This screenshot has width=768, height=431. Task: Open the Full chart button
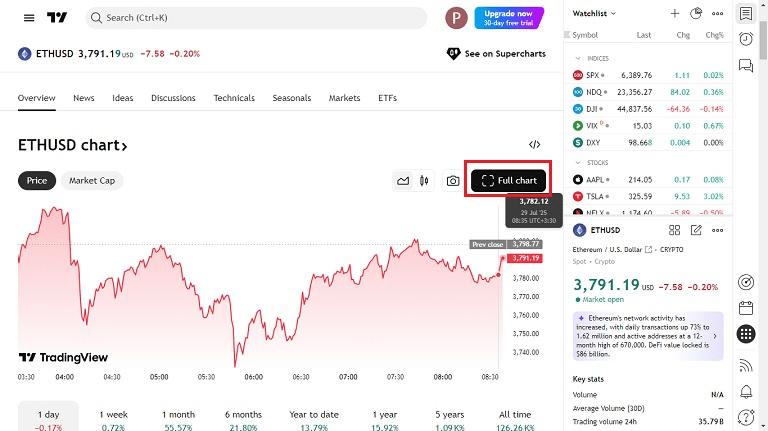click(508, 181)
